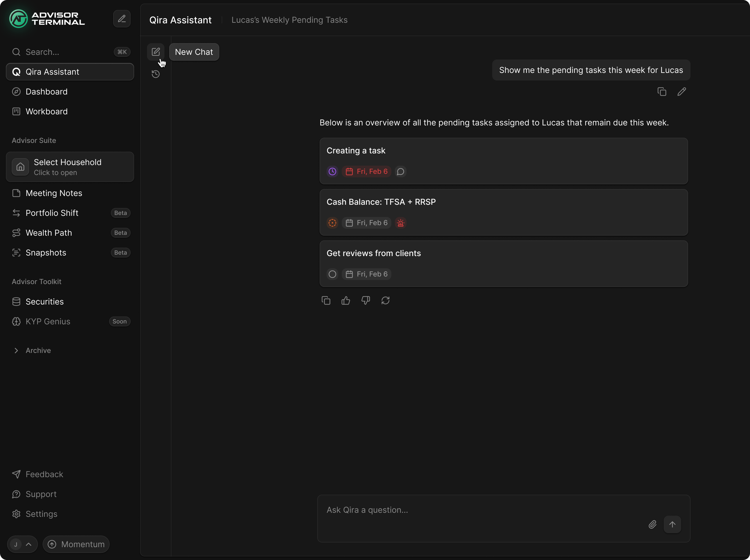Open the Get reviews from clients task card
Image resolution: width=750 pixels, height=560 pixels.
click(504, 264)
